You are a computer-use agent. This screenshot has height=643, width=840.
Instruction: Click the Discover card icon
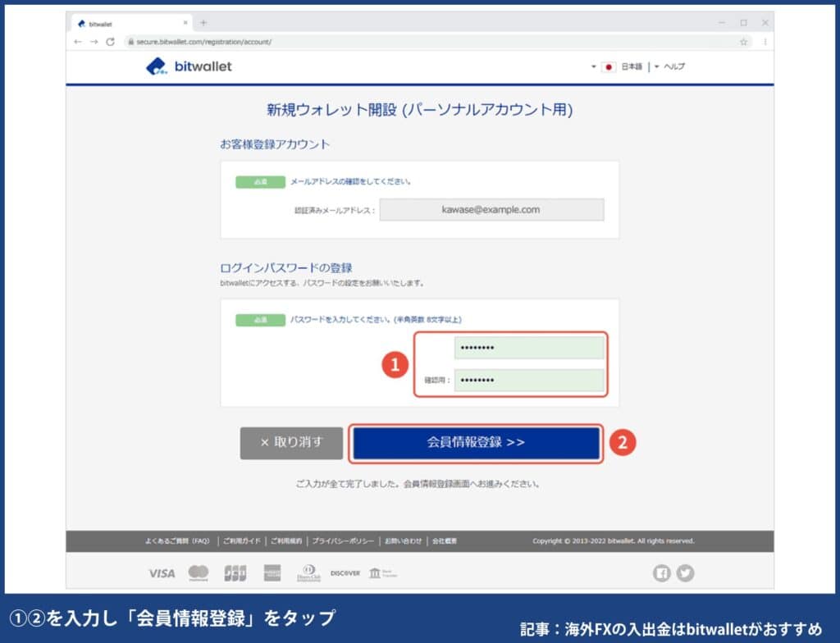tap(345, 572)
